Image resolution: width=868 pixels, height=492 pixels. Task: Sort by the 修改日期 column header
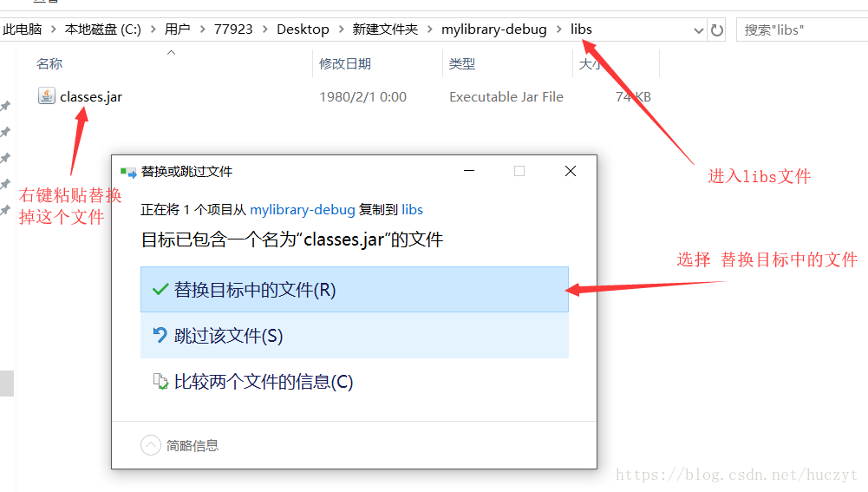point(345,63)
